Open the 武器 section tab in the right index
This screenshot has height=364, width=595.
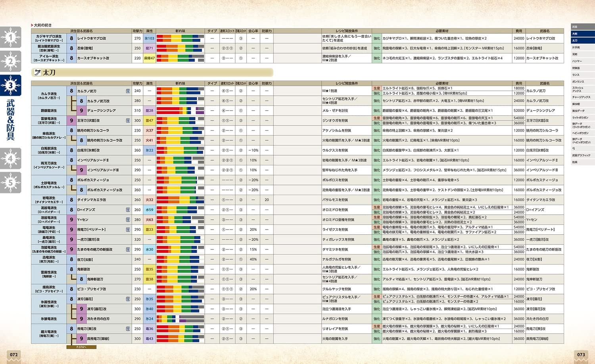click(583, 27)
